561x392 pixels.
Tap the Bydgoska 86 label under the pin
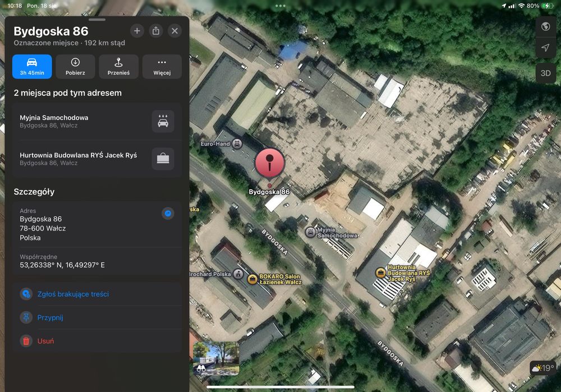click(269, 192)
